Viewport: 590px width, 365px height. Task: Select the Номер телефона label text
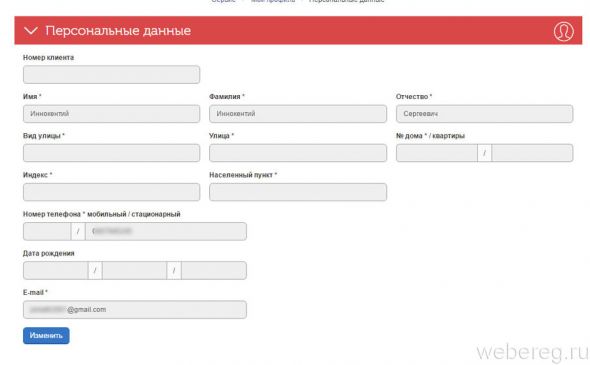point(102,214)
